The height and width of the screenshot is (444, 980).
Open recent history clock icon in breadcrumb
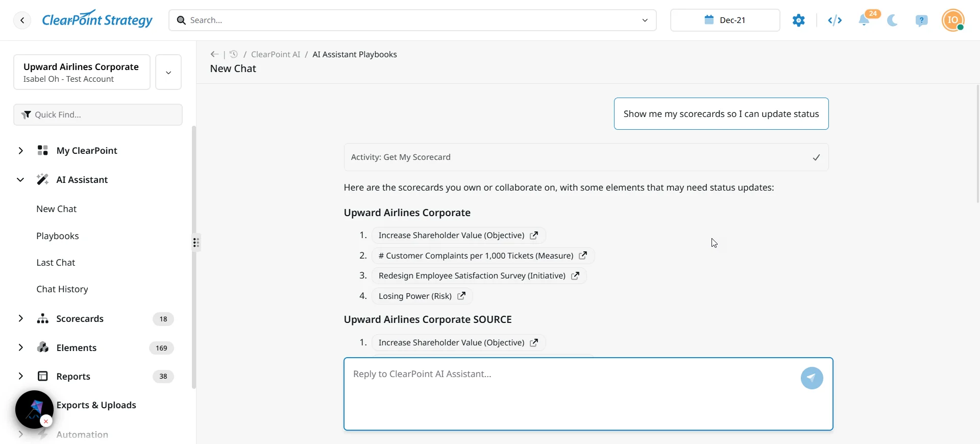point(234,54)
